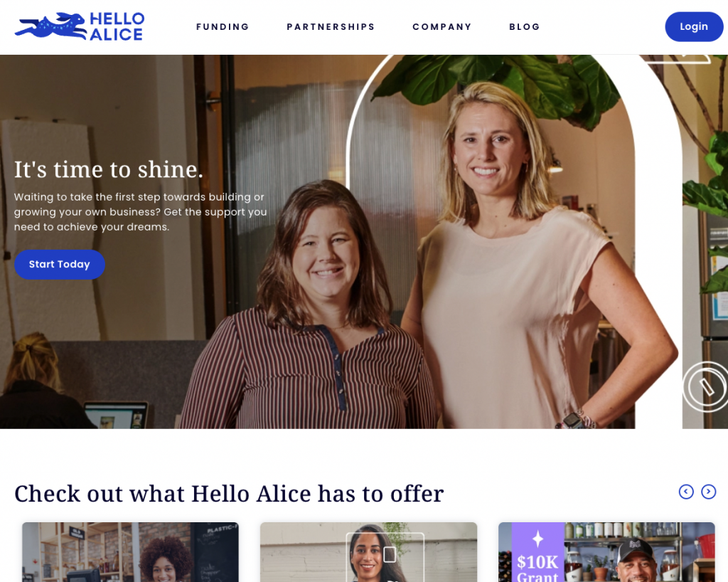The image size is (728, 582).
Task: Show previous offer with left arrow
Action: [x=686, y=492]
